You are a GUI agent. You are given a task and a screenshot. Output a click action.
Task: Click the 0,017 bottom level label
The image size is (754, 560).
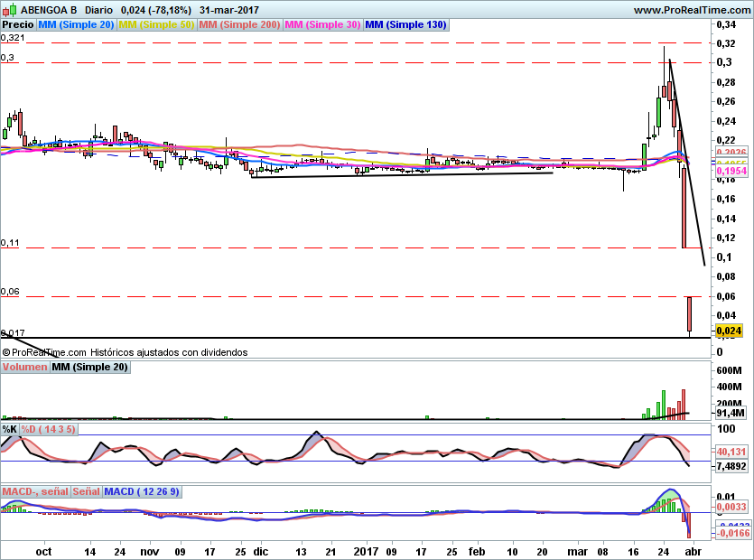(x=13, y=332)
